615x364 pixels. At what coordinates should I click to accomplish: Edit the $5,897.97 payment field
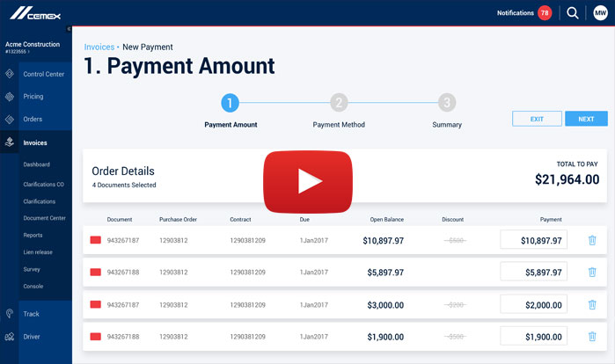coord(533,272)
